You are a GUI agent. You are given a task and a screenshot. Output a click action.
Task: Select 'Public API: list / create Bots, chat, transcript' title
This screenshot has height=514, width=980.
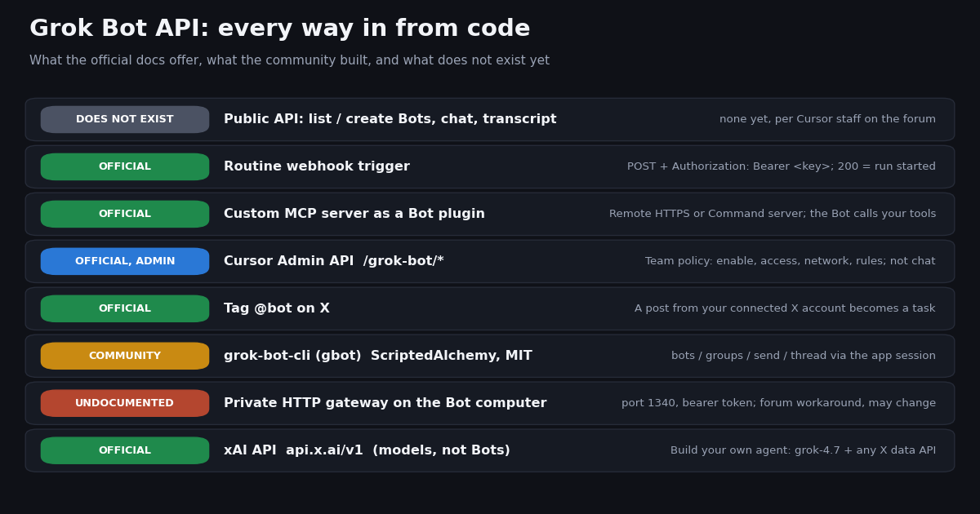[390, 119]
